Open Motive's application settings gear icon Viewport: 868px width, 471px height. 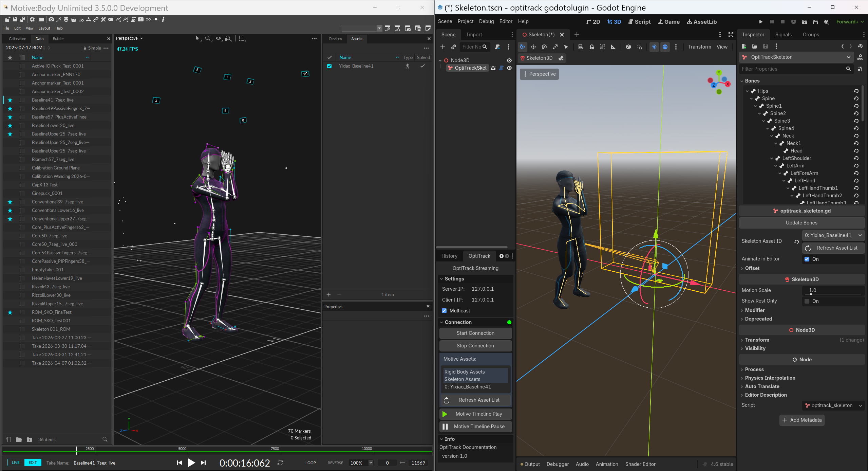click(32, 19)
